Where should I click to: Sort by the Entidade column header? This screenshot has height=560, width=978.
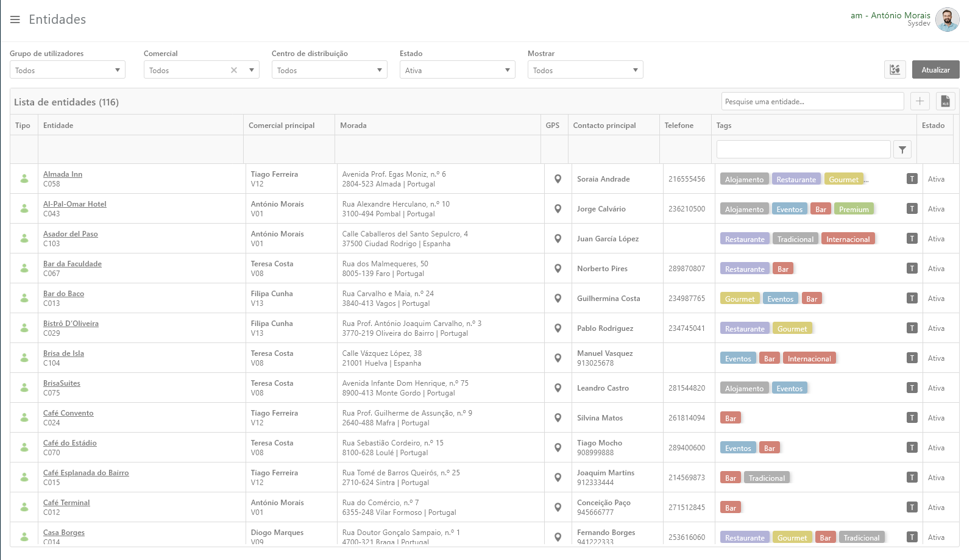(x=58, y=126)
